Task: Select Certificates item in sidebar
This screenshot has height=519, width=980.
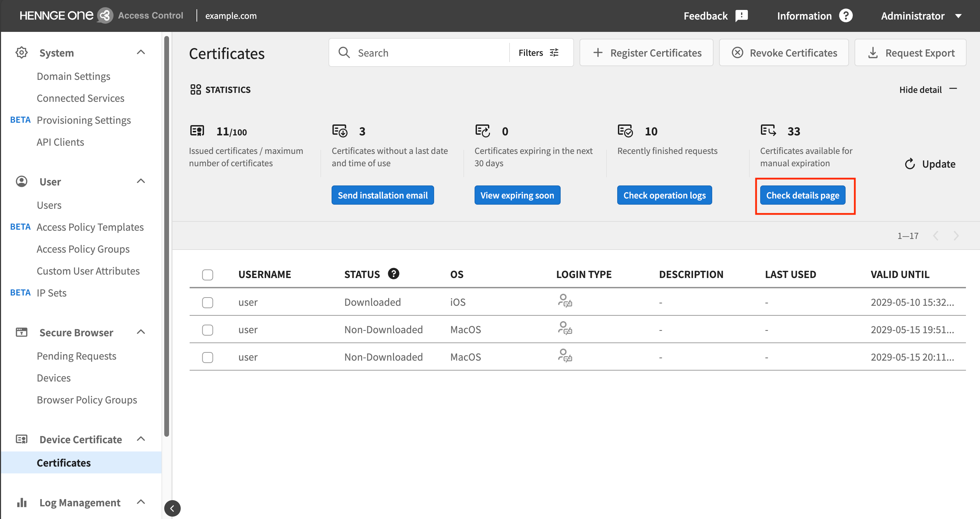Action: [81, 463]
